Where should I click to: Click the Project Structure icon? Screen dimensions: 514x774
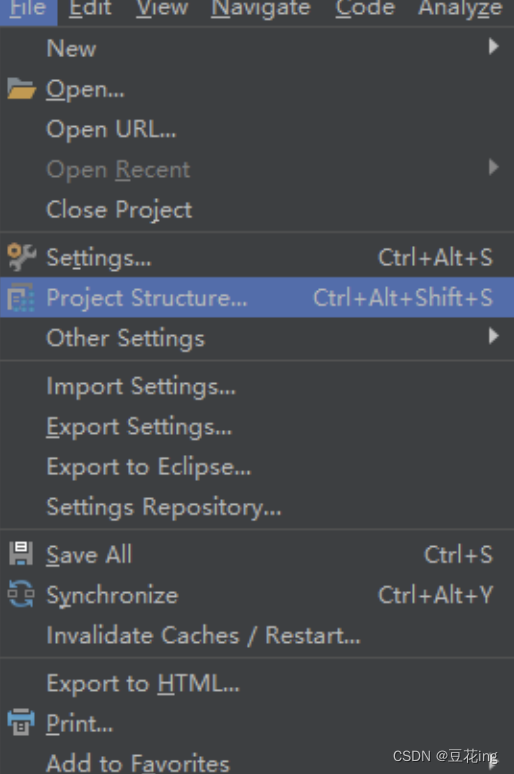point(21,298)
